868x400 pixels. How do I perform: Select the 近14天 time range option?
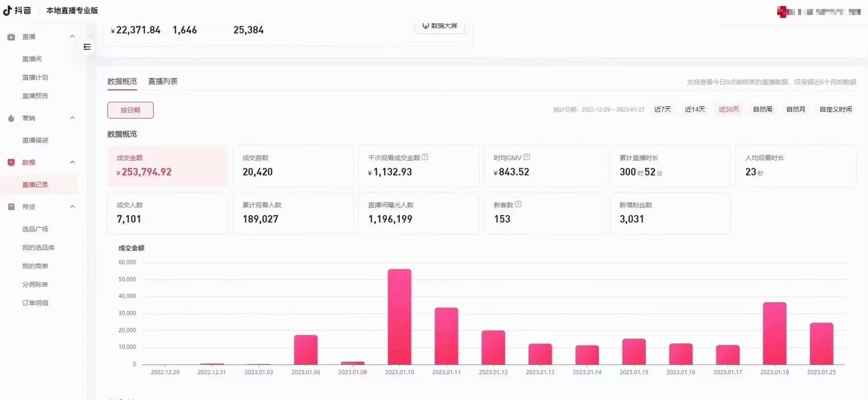695,109
